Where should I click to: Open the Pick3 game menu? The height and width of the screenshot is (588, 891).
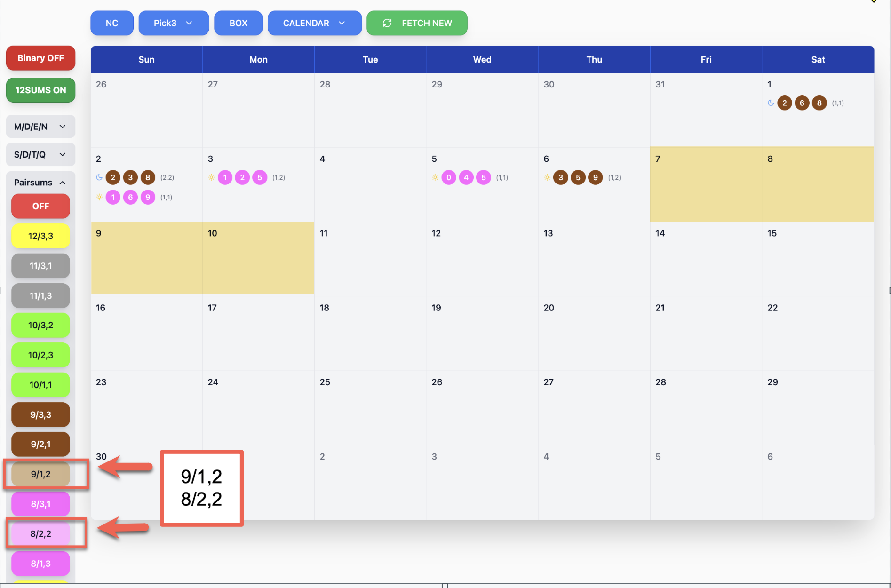tap(173, 23)
